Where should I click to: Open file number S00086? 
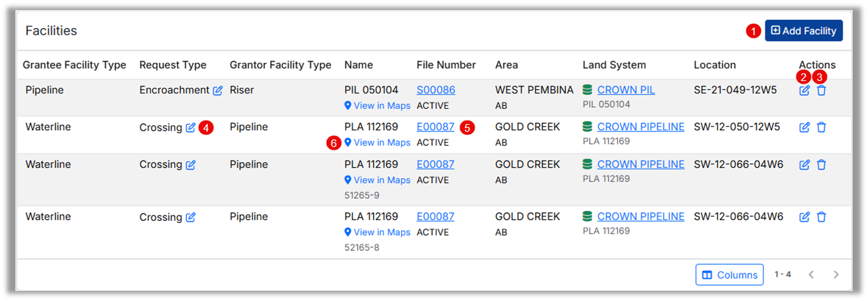pyautogui.click(x=436, y=90)
